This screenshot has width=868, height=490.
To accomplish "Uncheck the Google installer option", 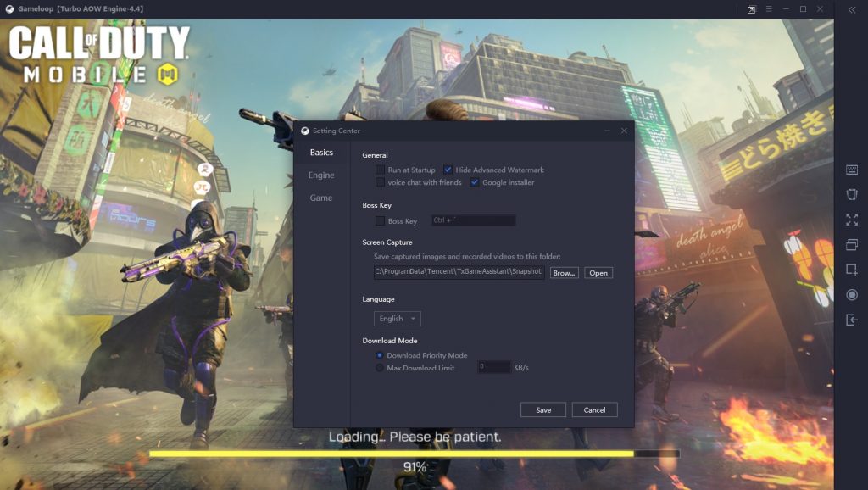I will tap(475, 182).
